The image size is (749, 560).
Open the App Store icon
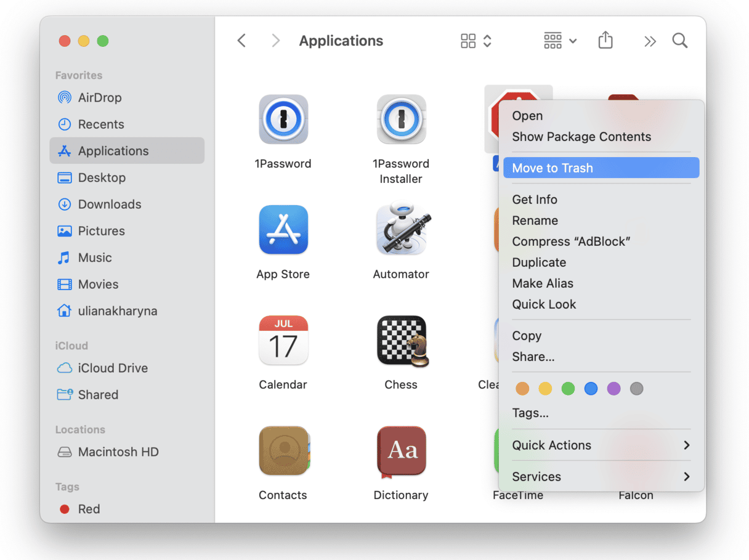pyautogui.click(x=283, y=229)
